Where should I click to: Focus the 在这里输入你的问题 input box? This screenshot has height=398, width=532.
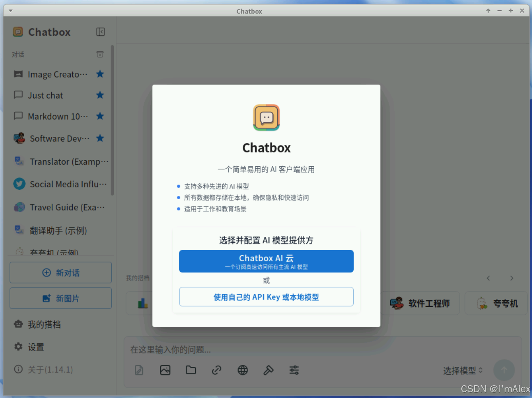click(x=323, y=350)
